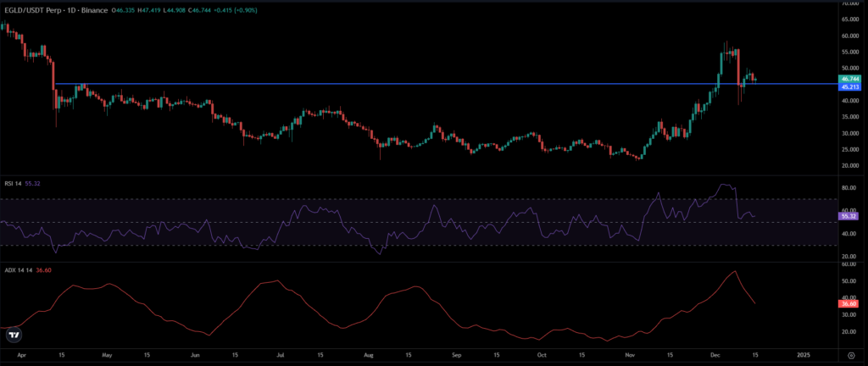Click the TradingView logo badge
The height and width of the screenshot is (366, 868).
(14, 335)
